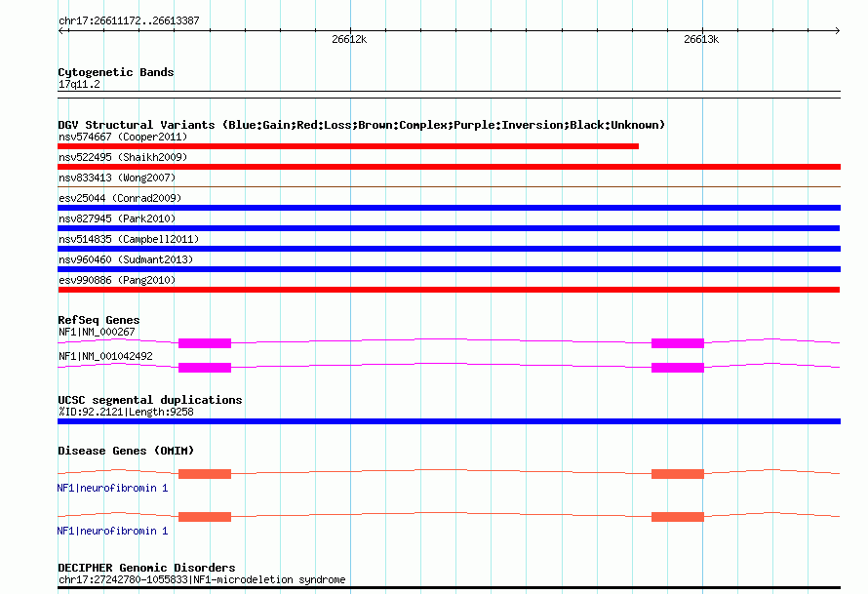Click the nsv833413 (Wong2007) label

pyautogui.click(x=117, y=178)
